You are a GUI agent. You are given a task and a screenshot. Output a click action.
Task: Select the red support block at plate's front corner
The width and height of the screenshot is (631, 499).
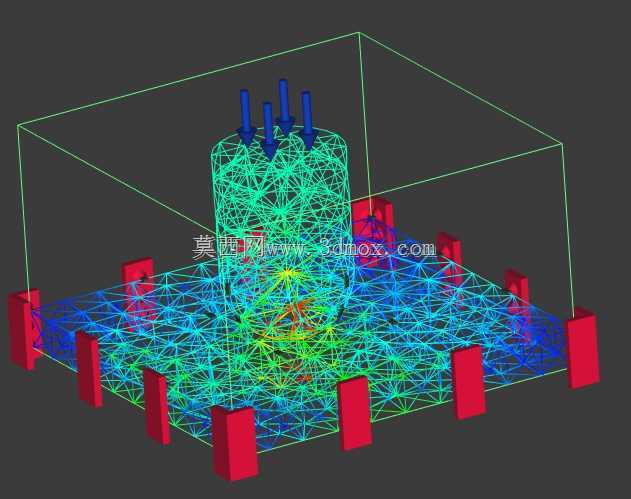point(235,443)
